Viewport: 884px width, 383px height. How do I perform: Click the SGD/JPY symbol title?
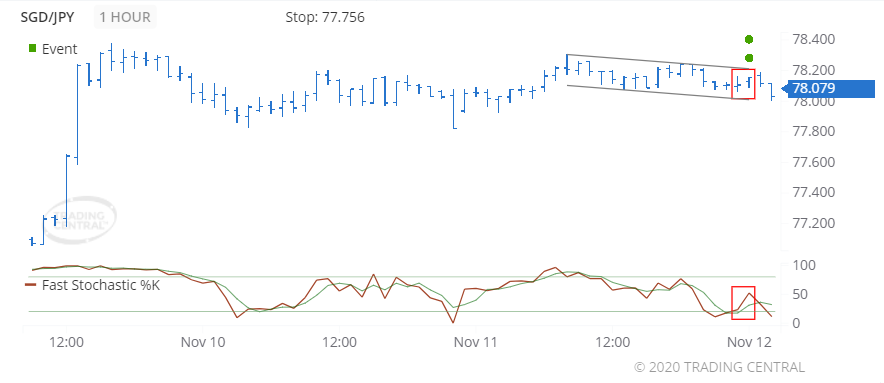pos(47,17)
